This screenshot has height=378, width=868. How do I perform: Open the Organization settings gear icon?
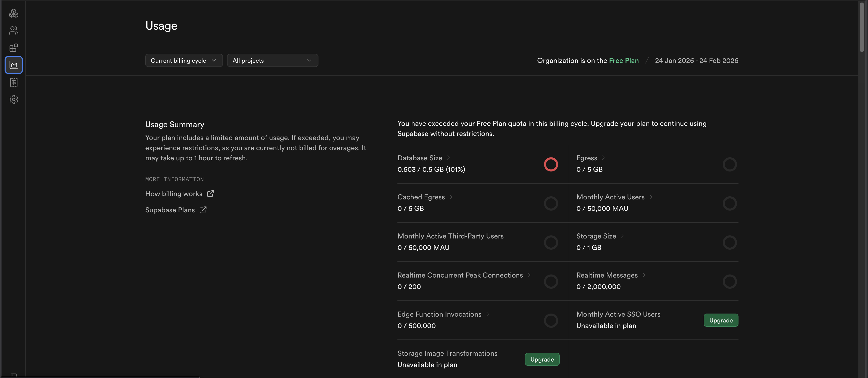click(x=13, y=99)
